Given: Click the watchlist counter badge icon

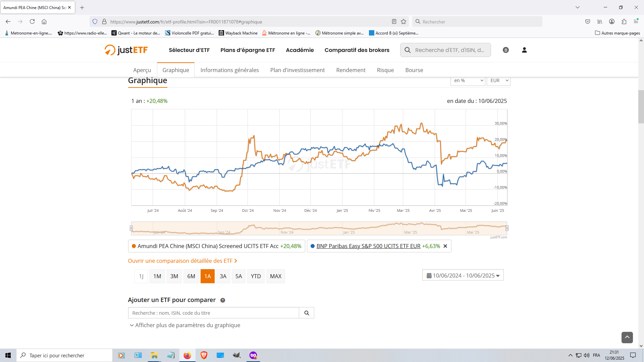Looking at the screenshot, I should coord(506,50).
